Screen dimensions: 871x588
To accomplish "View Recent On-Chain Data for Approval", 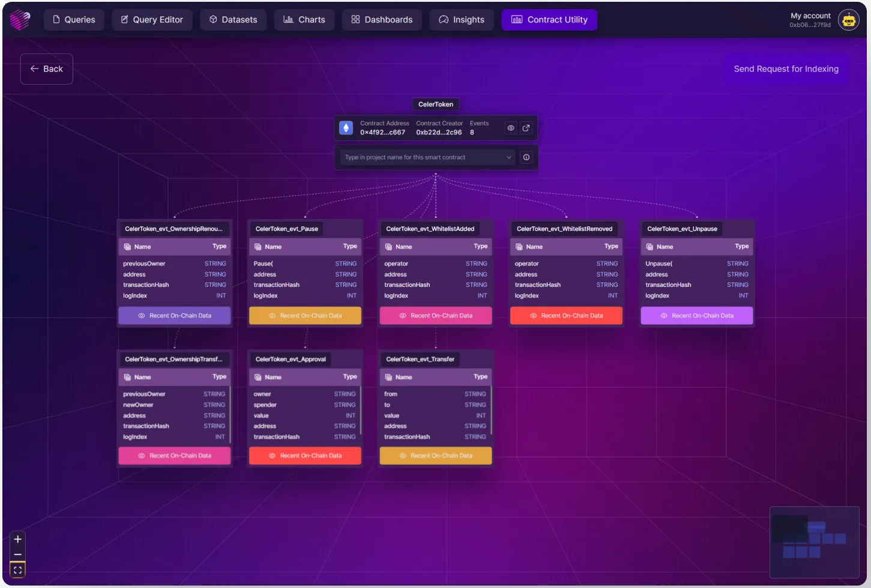I will 305,456.
